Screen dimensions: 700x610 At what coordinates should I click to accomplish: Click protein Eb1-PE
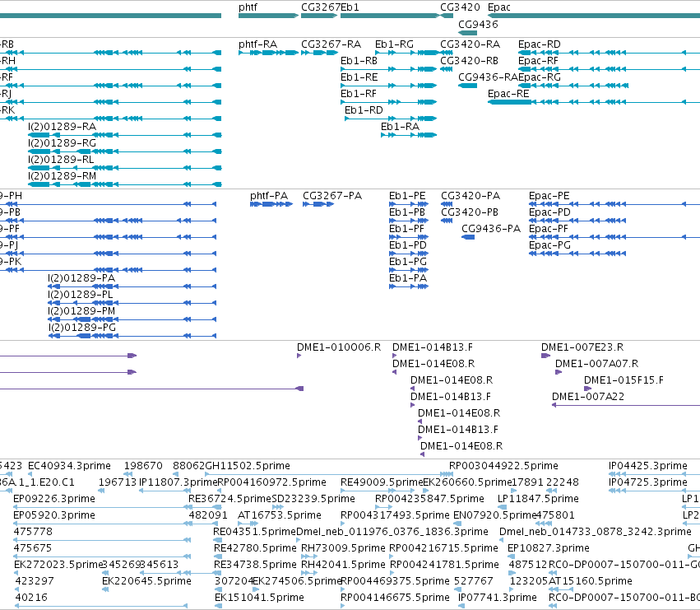[x=407, y=196]
